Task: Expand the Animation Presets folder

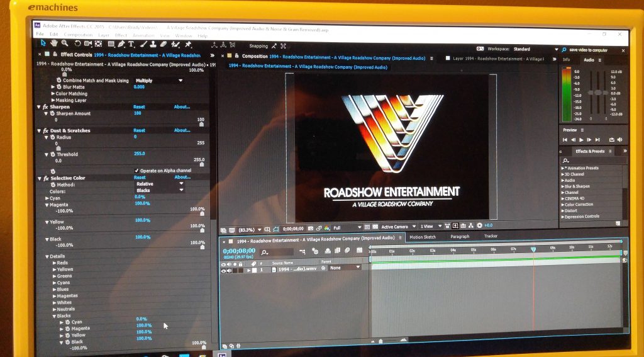Action: 563,168
